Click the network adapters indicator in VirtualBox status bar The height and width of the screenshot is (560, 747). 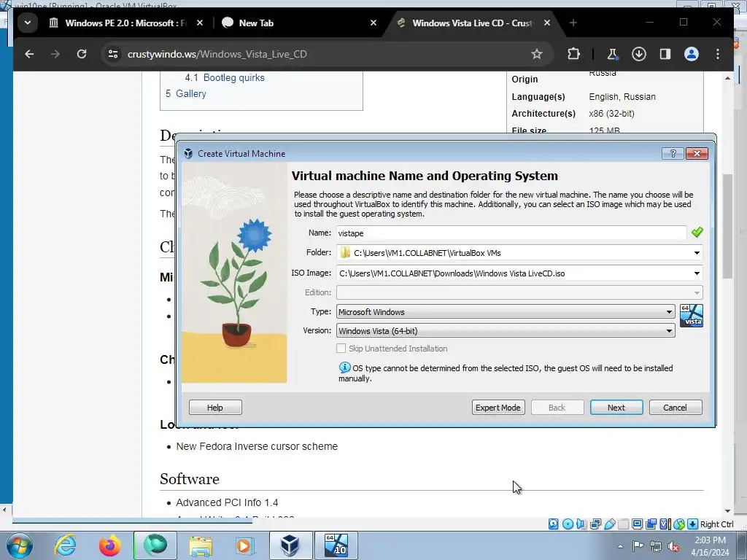pos(595,524)
